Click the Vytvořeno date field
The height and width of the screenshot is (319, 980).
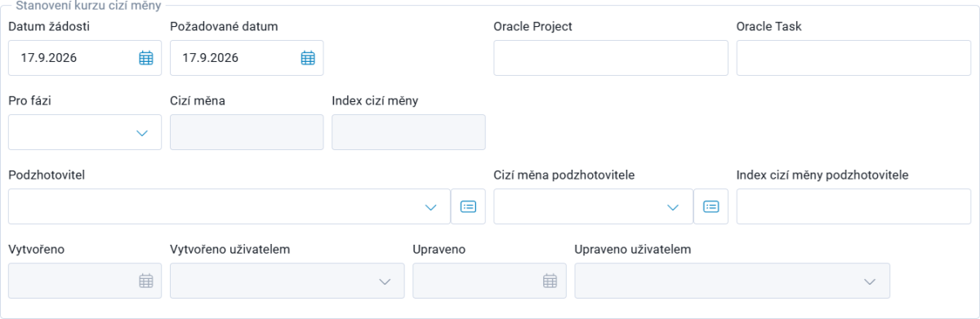pos(85,281)
